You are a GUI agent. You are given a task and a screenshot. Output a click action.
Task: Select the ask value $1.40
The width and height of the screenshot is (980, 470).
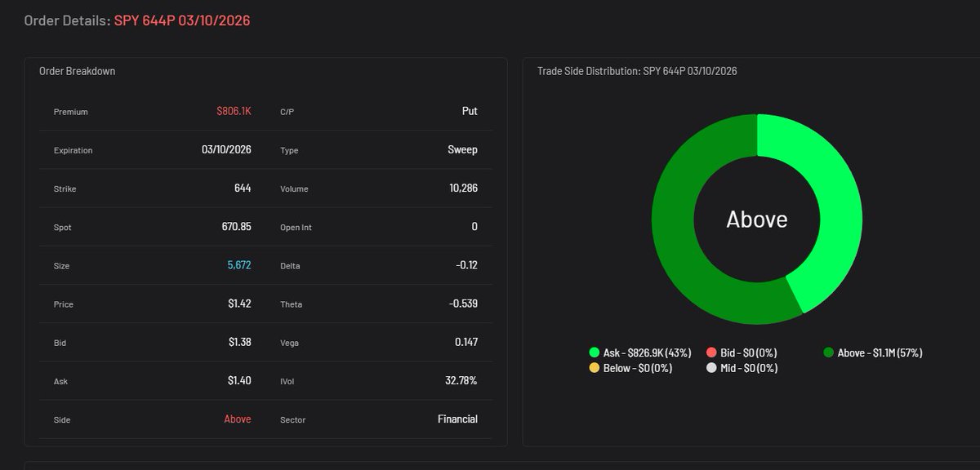pyautogui.click(x=240, y=380)
